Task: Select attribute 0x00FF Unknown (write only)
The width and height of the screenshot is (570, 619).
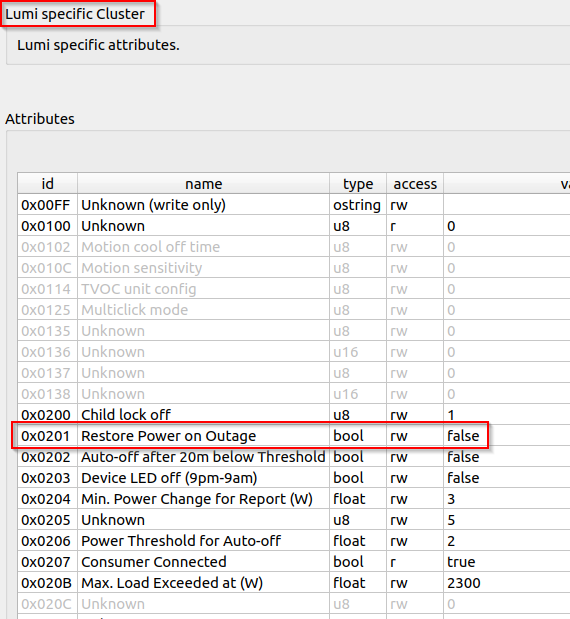Action: [294, 204]
